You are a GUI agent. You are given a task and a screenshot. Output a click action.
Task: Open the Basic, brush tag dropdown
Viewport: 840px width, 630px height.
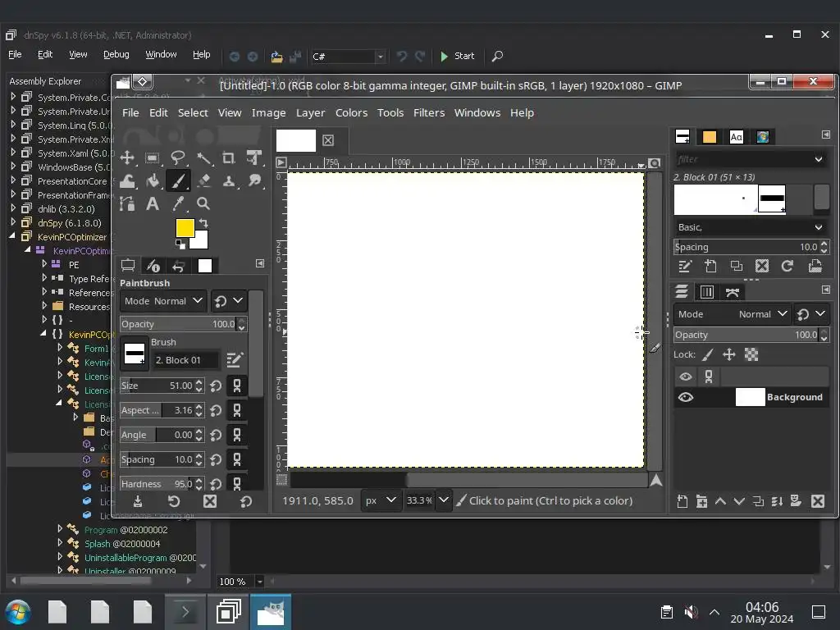coord(751,227)
